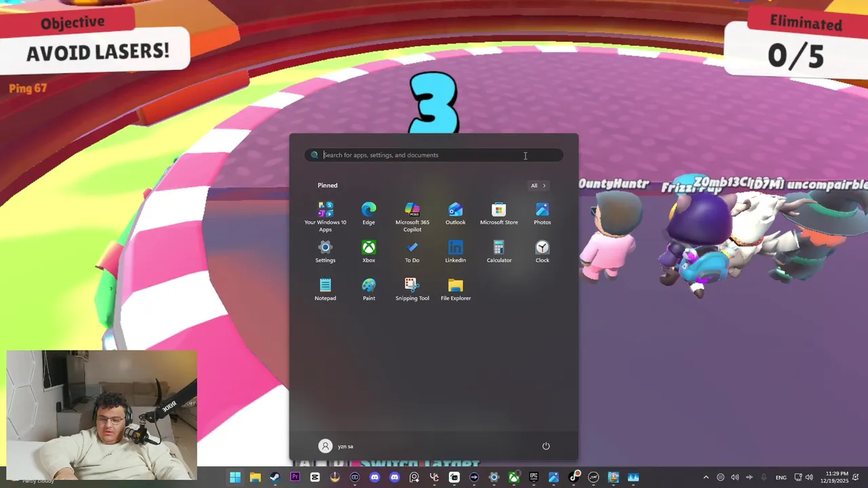
Task: Open Microsoft 365 Copilot
Action: [x=412, y=216]
